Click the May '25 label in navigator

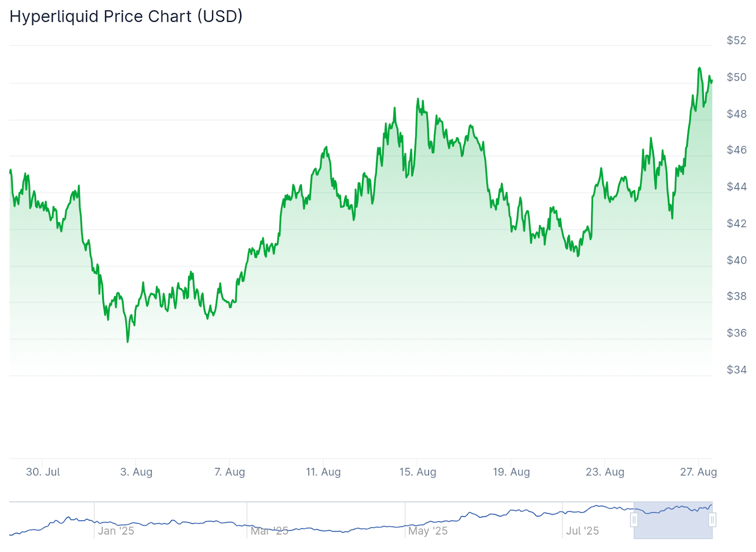[x=428, y=531]
